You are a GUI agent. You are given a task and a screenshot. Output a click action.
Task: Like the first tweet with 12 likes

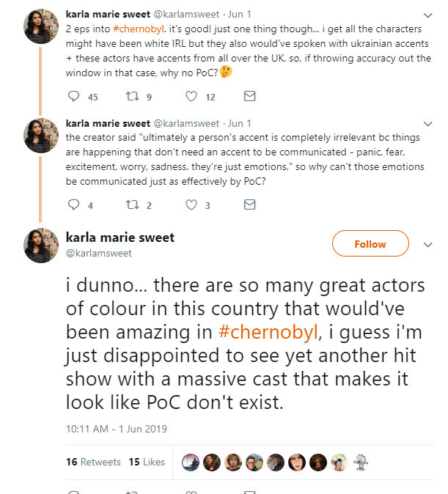click(191, 96)
